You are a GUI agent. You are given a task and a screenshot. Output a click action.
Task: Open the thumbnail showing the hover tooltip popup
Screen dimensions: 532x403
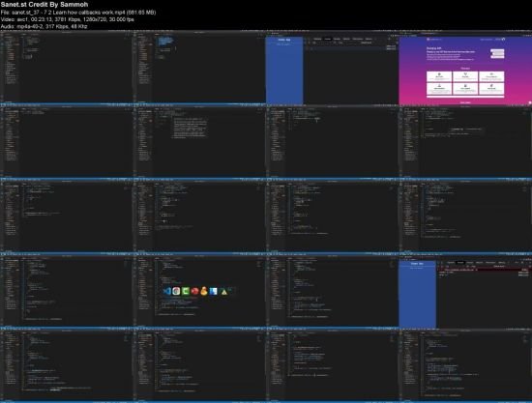199,142
